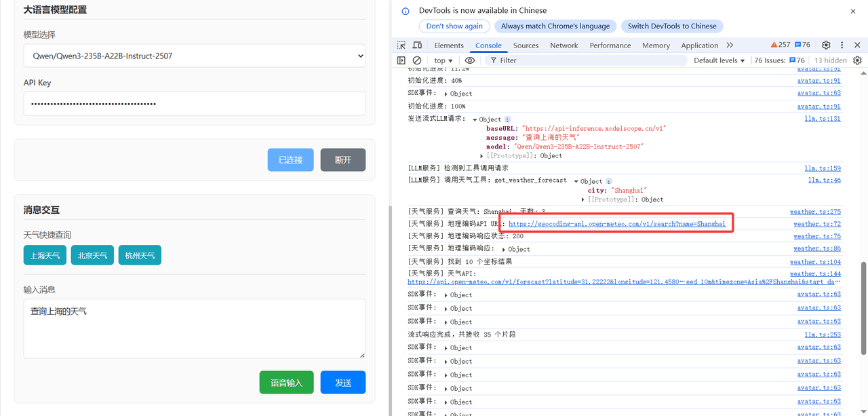Viewport: 868px width, 416px height.
Task: Close the DevTools panel
Action: click(x=857, y=45)
